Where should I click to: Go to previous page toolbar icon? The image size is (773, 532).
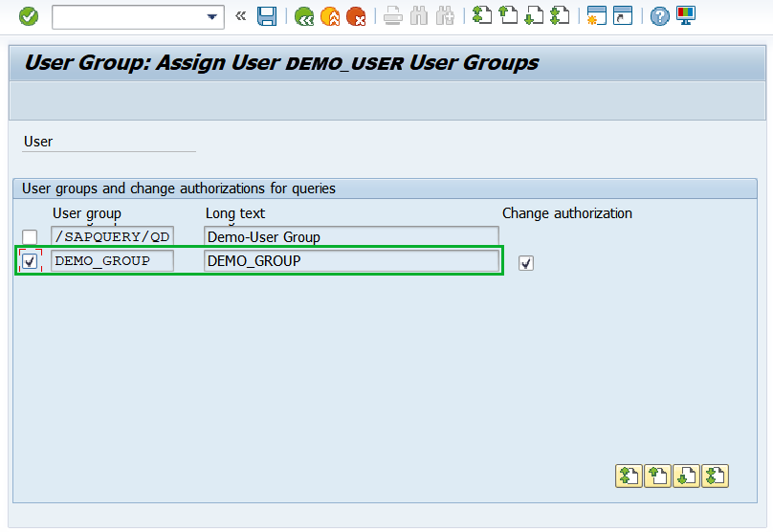pyautogui.click(x=508, y=15)
